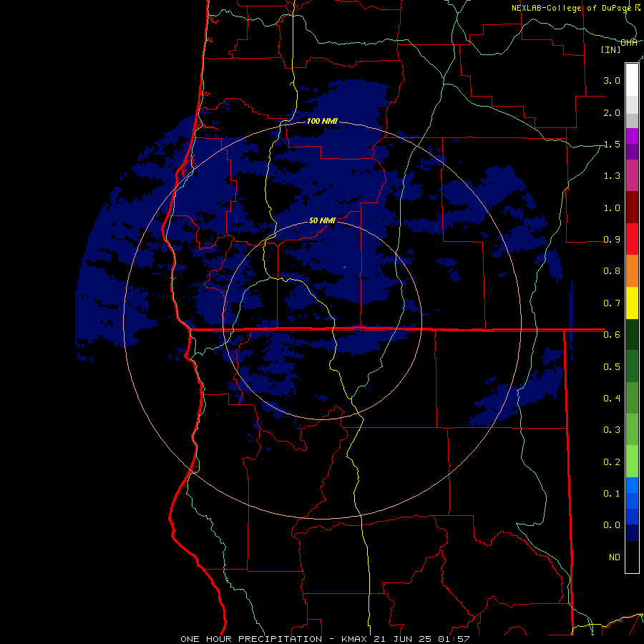This screenshot has height=644, width=644.
Task: Select the bright red 0.9 swatch
Action: pos(632,239)
